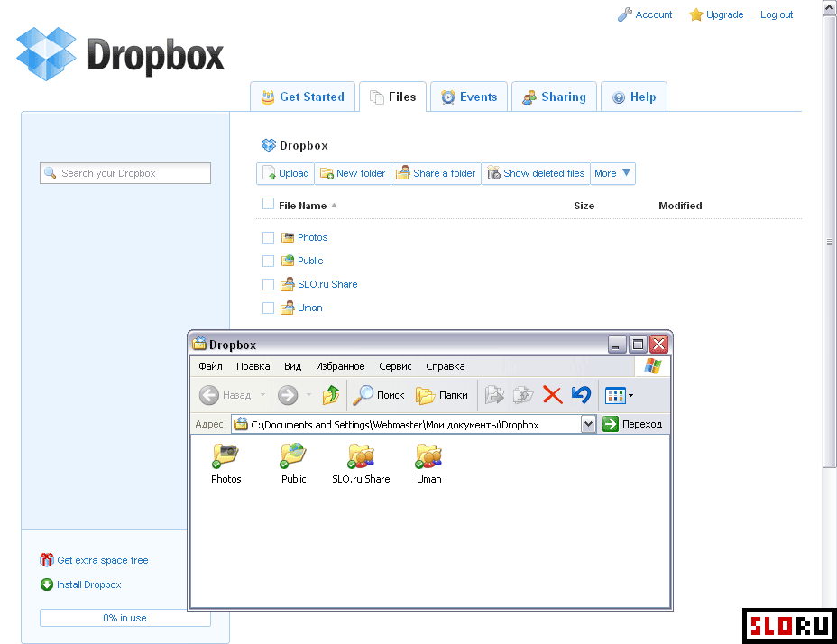
Task: Click the Get extra space free link
Action: click(x=103, y=560)
